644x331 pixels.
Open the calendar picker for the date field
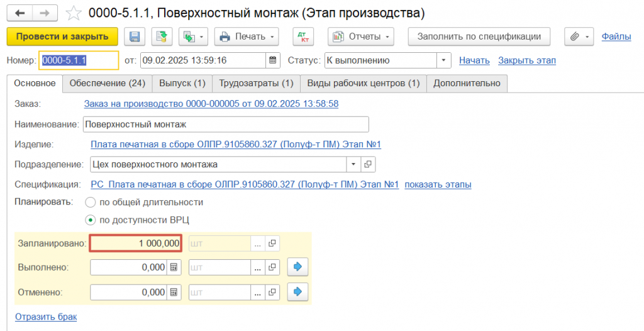tap(273, 60)
